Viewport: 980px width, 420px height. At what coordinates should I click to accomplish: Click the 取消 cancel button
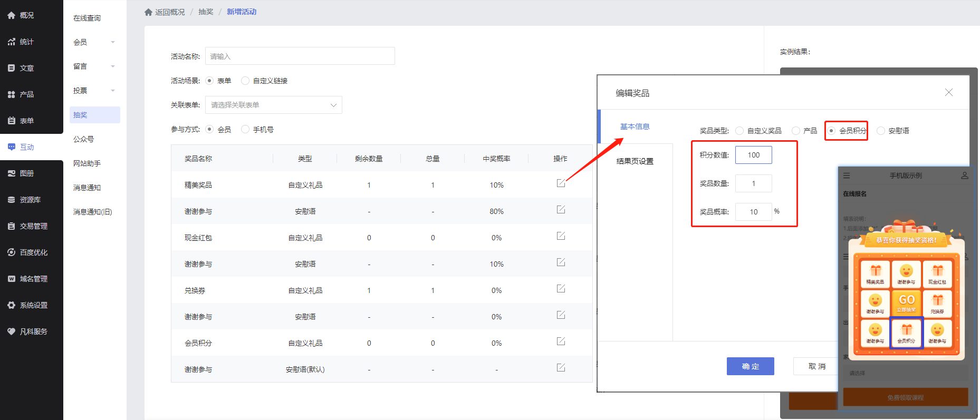click(x=816, y=366)
